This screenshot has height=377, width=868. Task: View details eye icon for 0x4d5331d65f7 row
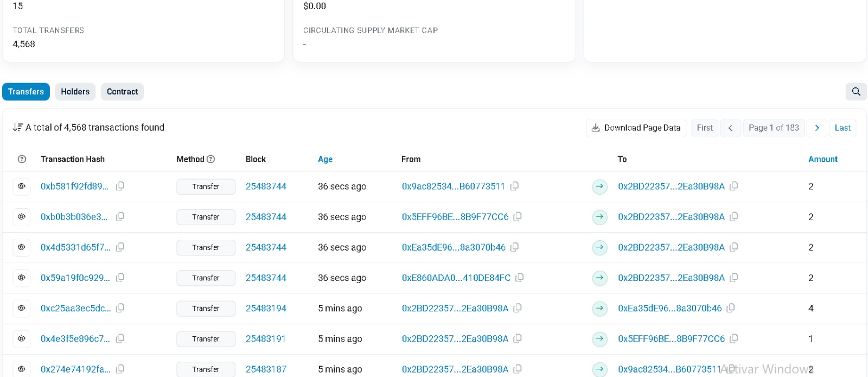coord(22,247)
